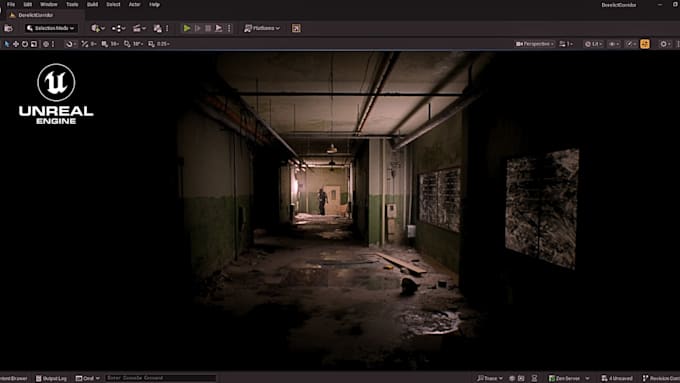Open the Tools menu
The image size is (680, 383).
point(72,4)
